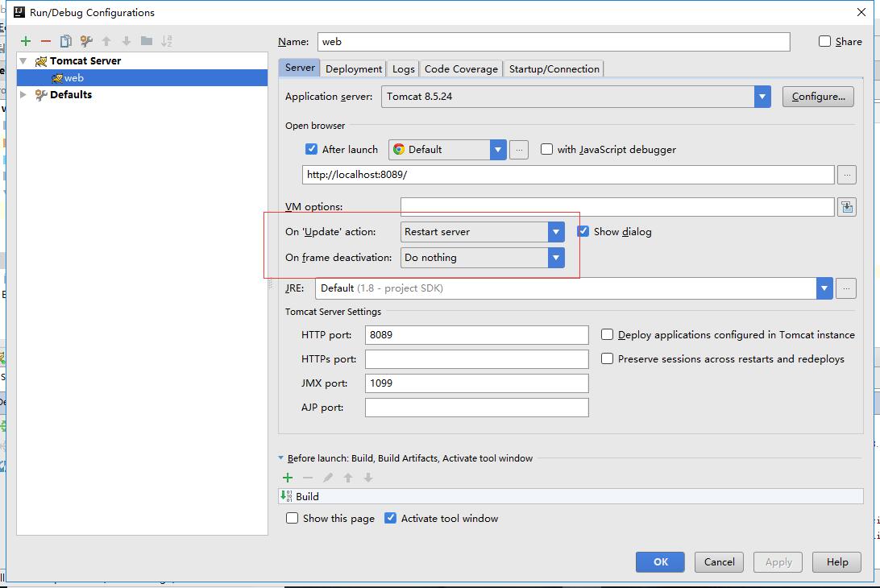Click the Apply button
Viewport: 880px width, 588px height.
click(x=778, y=561)
